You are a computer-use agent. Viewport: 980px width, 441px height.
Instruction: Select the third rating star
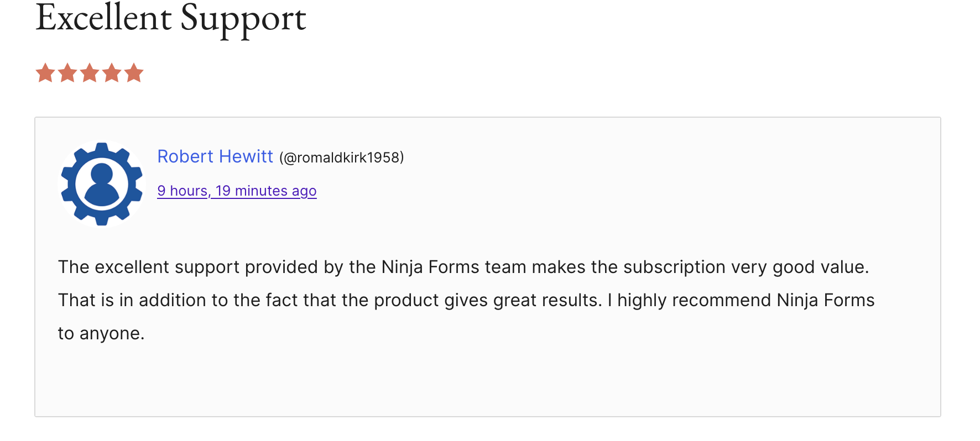tap(90, 73)
